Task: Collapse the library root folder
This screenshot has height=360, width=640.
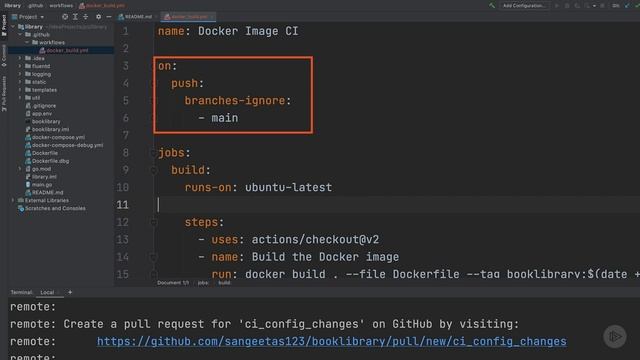Action: [13, 27]
